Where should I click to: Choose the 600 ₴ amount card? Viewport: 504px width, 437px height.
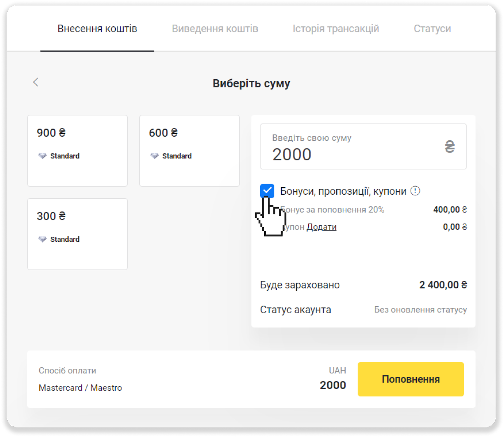point(189,151)
